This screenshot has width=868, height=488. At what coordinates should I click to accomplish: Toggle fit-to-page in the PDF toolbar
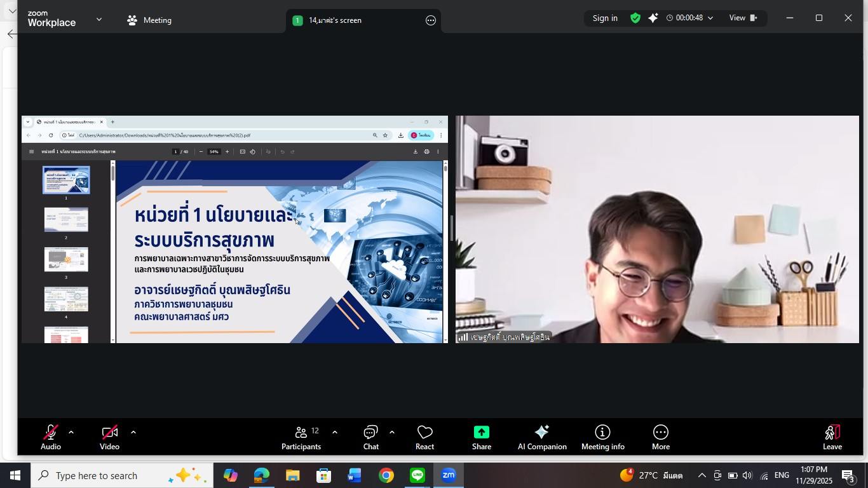[x=242, y=151]
